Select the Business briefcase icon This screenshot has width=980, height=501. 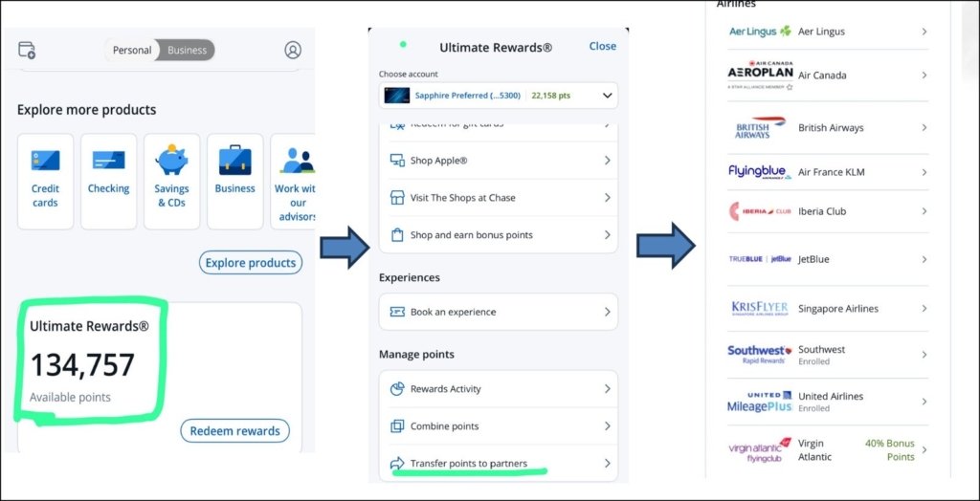[234, 160]
